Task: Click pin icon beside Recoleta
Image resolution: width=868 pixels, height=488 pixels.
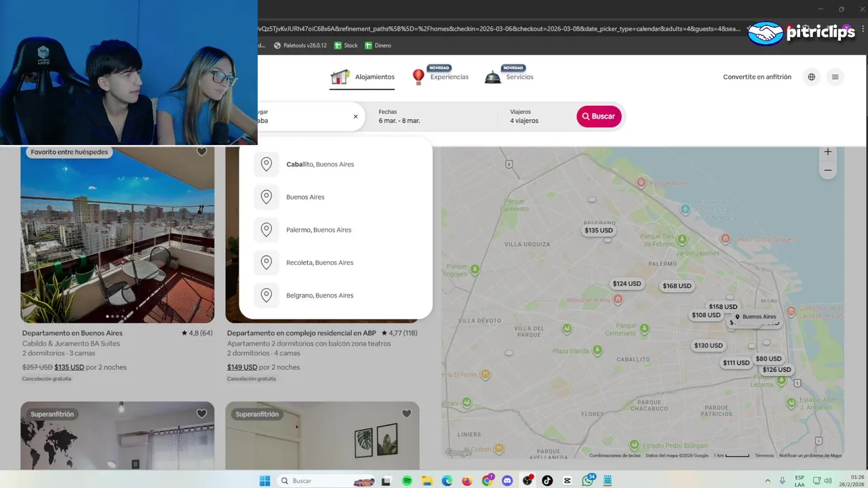Action: pyautogui.click(x=267, y=263)
